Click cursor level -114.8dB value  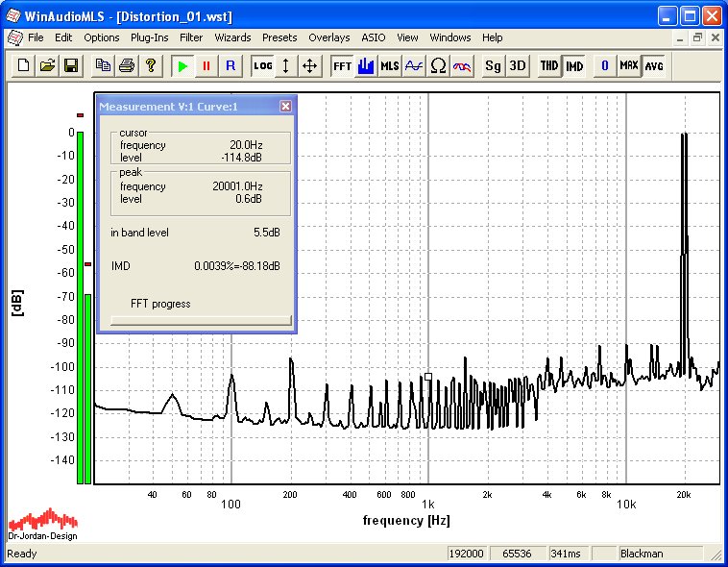(x=241, y=157)
